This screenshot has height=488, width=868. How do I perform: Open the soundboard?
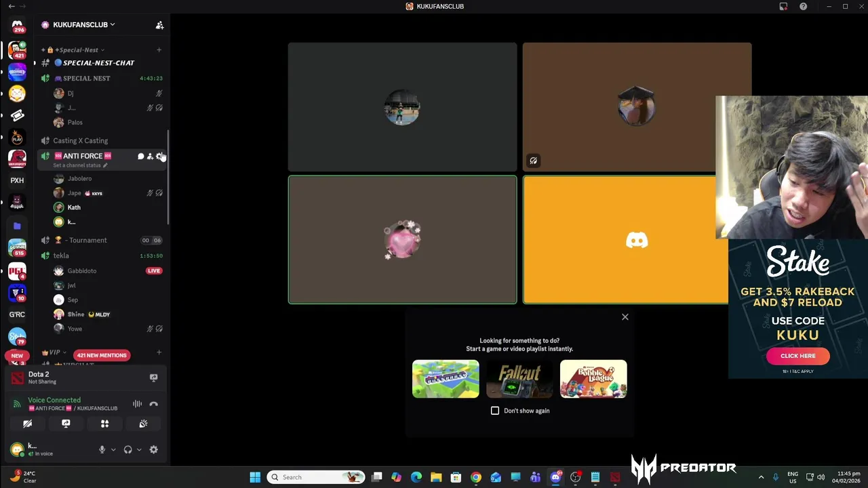(x=143, y=424)
